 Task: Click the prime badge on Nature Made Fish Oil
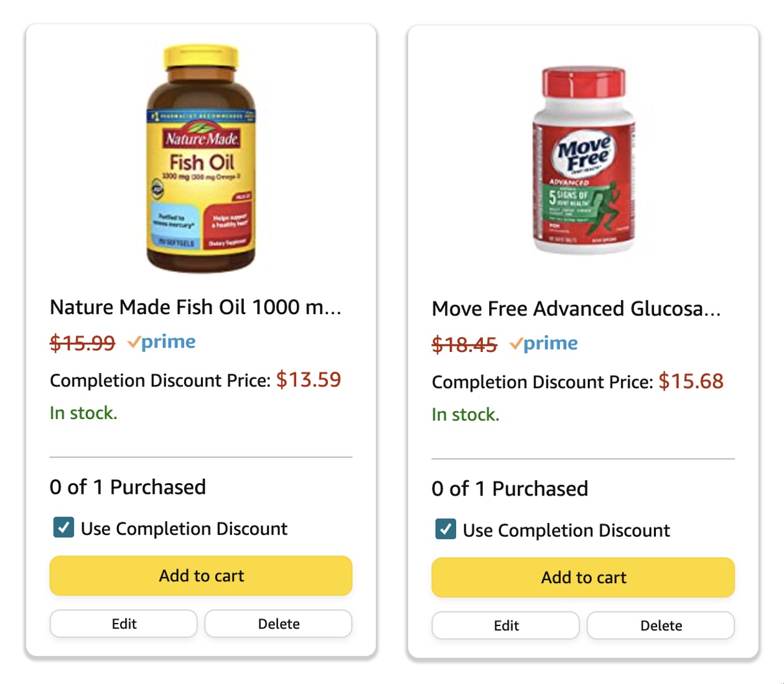pos(162,341)
